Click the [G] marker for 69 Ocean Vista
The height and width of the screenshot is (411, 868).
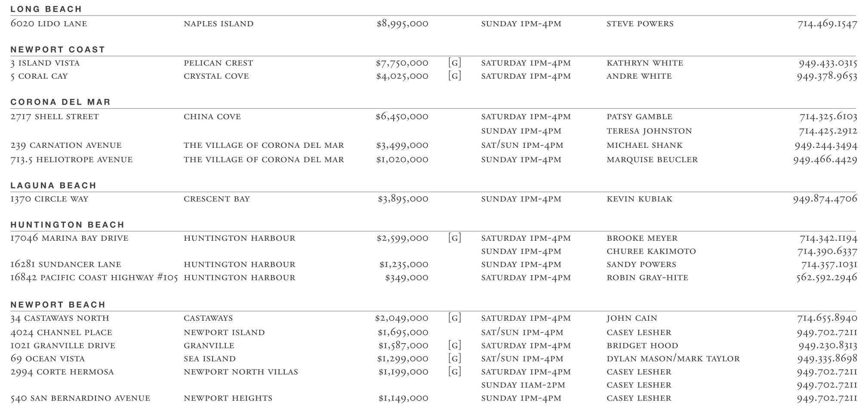click(454, 359)
